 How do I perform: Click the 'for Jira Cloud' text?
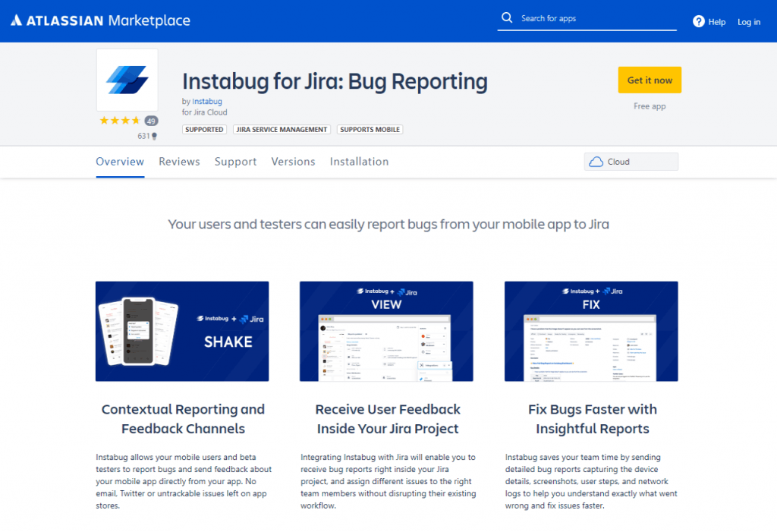(x=204, y=112)
